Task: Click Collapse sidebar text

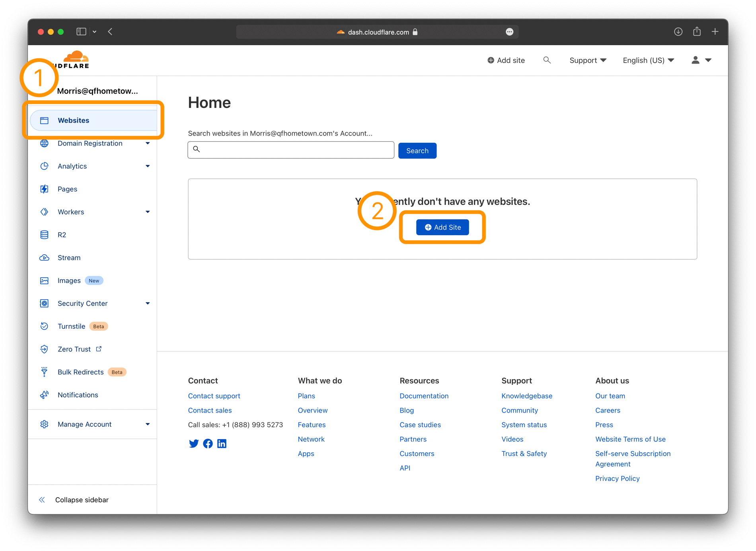Action: pyautogui.click(x=82, y=500)
